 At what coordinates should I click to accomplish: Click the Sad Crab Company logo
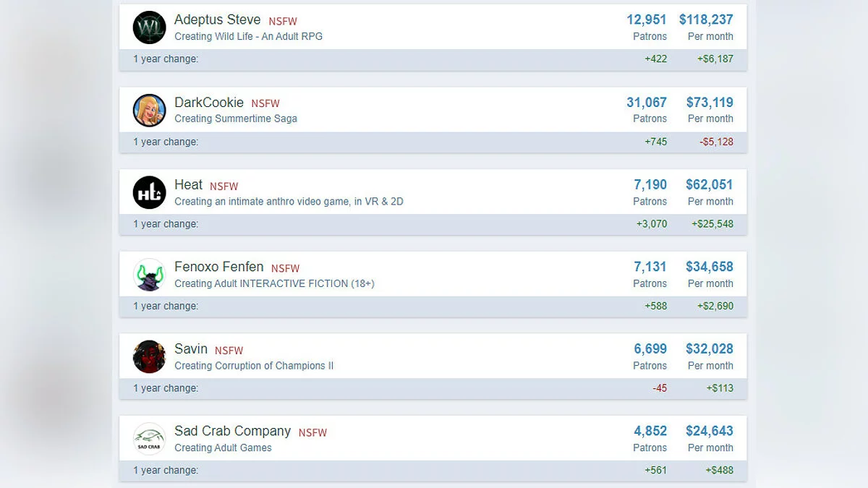tap(150, 439)
